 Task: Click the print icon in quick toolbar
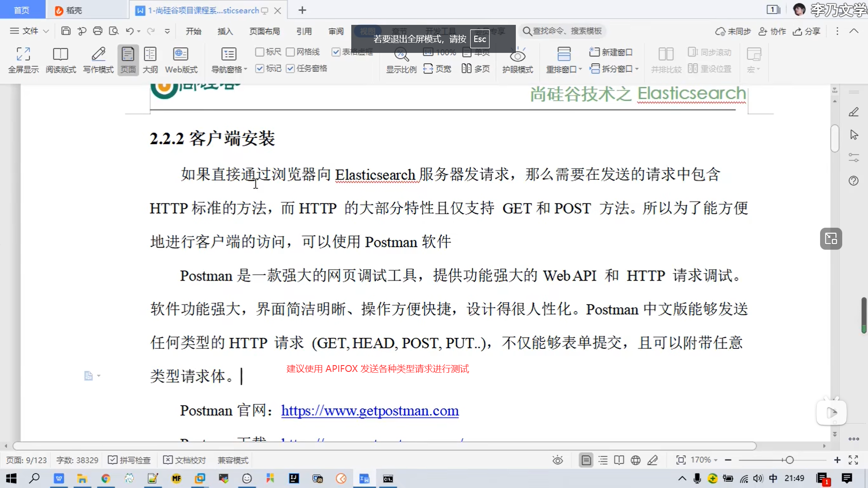pyautogui.click(x=98, y=31)
